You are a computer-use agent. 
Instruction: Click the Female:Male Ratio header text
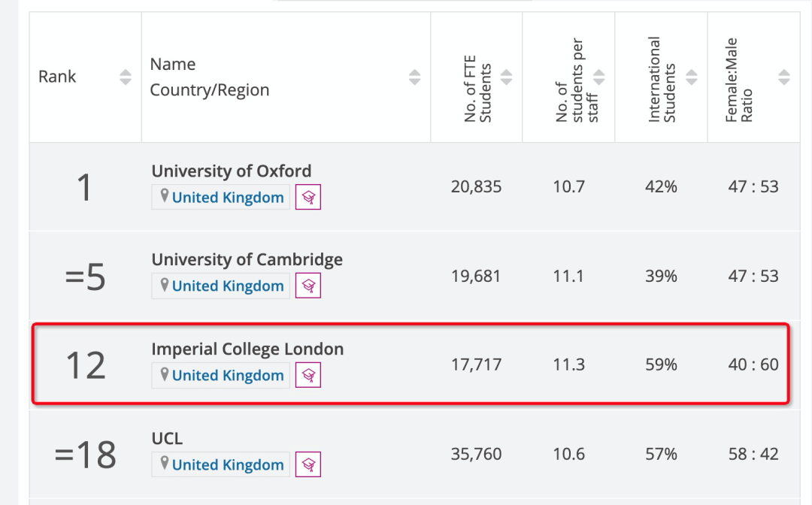click(x=738, y=80)
